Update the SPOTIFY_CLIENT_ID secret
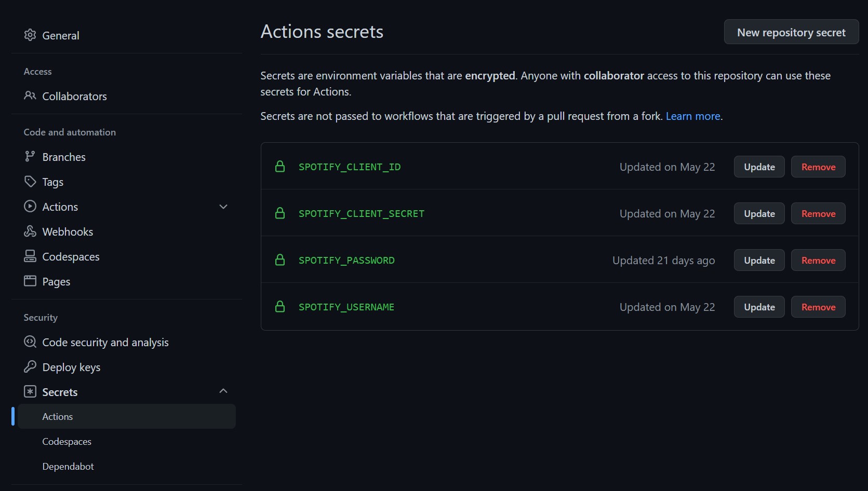This screenshot has height=491, width=868. 759,167
